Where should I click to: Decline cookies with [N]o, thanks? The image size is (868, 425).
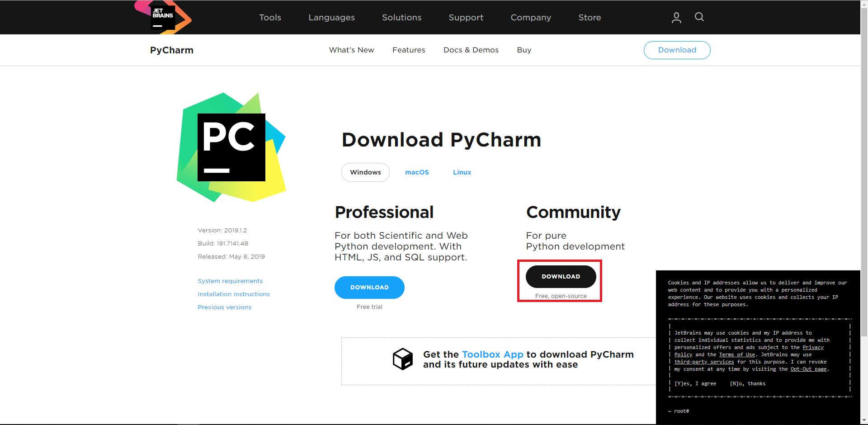pos(747,383)
